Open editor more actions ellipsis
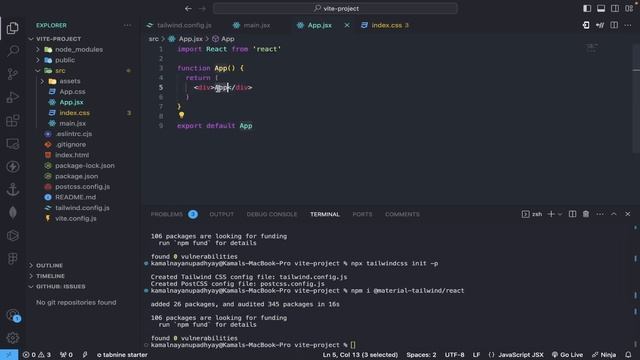This screenshot has width=640, height=360. [x=628, y=25]
